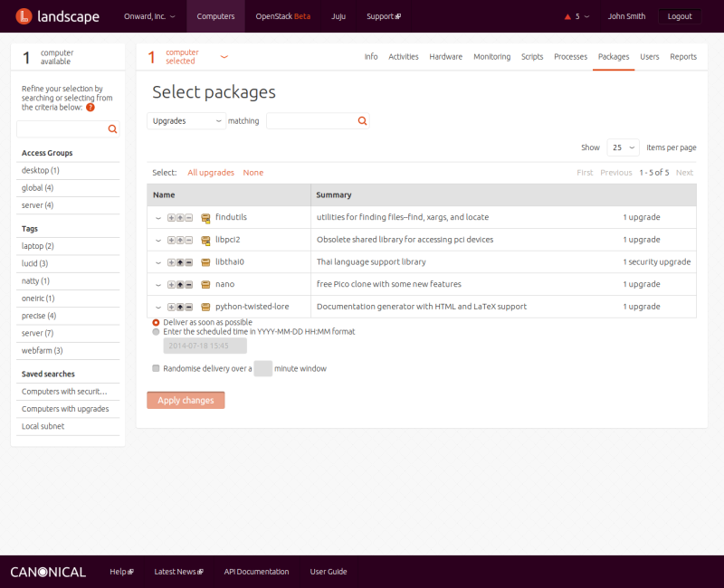
Task: Enable the Randomise delivery checkbox
Action: click(157, 368)
